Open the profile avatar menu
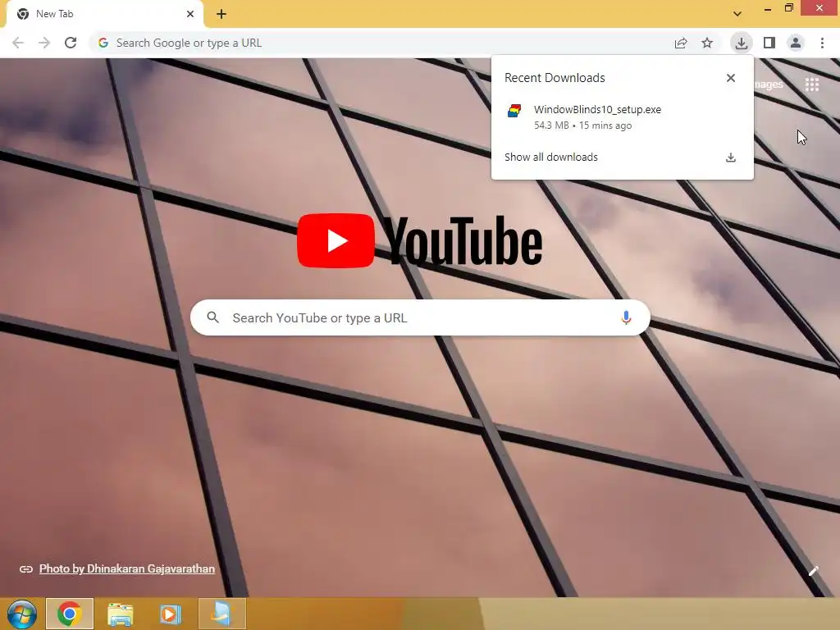 click(796, 43)
